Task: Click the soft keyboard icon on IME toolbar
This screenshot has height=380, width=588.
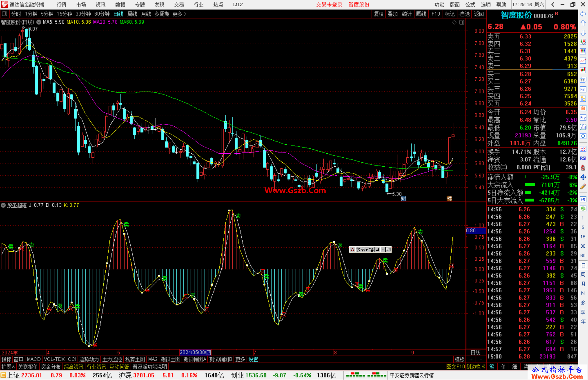Action: click(388, 250)
